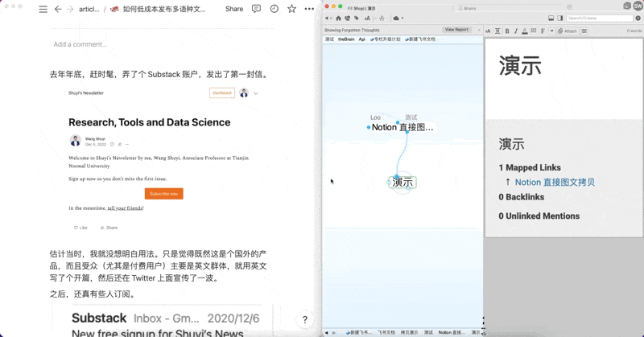Image resolution: width=644 pixels, height=337 pixels.
Task: Click 拷贝演示 in the history bar
Action: [410, 332]
